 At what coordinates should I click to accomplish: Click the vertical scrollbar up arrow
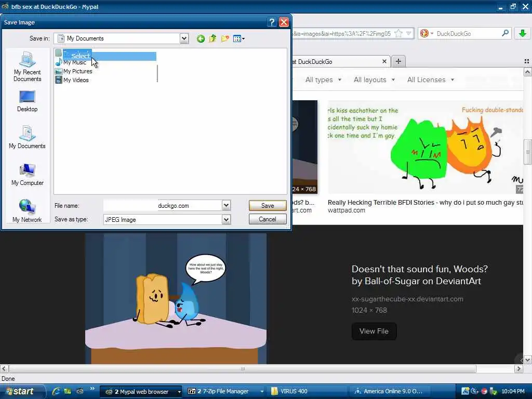click(527, 72)
